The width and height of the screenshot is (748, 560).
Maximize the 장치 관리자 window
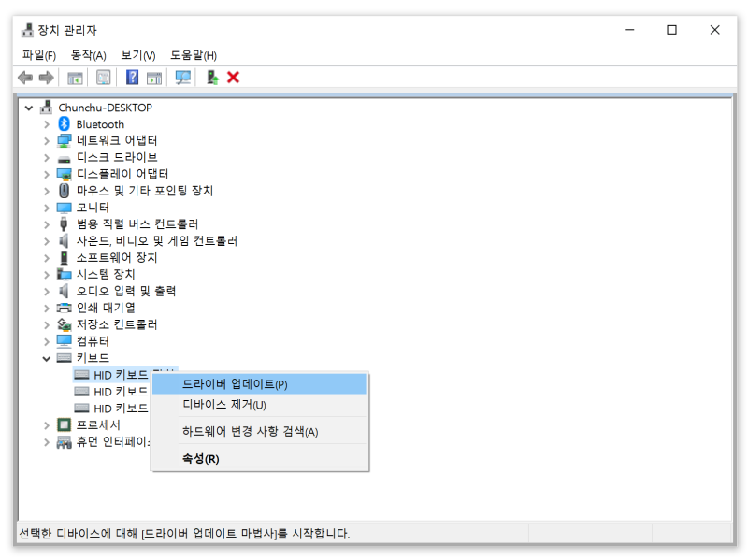[x=671, y=30]
